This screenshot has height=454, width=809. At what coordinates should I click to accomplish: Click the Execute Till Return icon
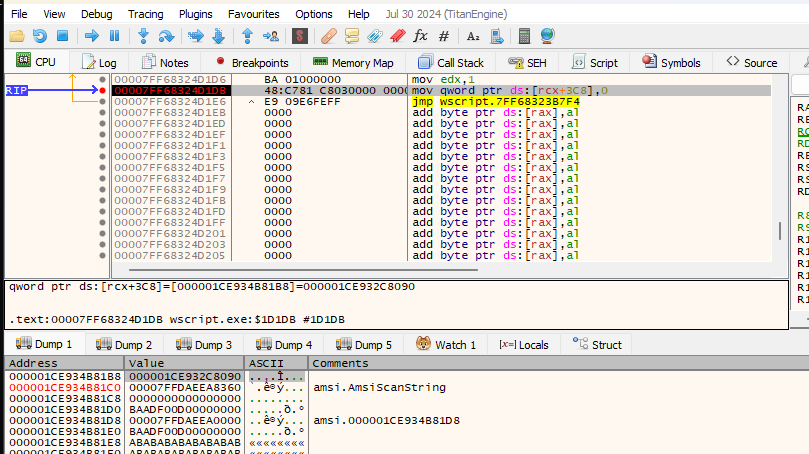click(x=247, y=36)
